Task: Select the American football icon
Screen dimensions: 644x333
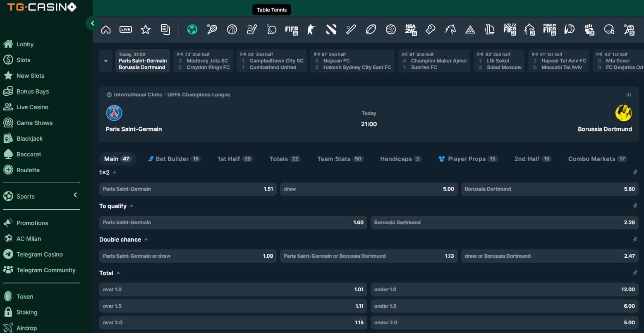Action: tap(371, 29)
